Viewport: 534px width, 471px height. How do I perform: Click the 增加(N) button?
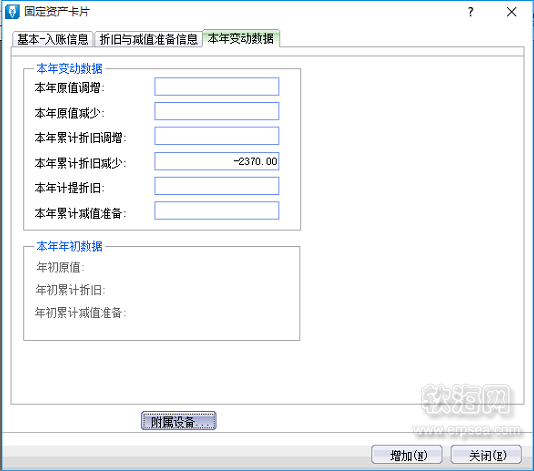[x=407, y=455]
